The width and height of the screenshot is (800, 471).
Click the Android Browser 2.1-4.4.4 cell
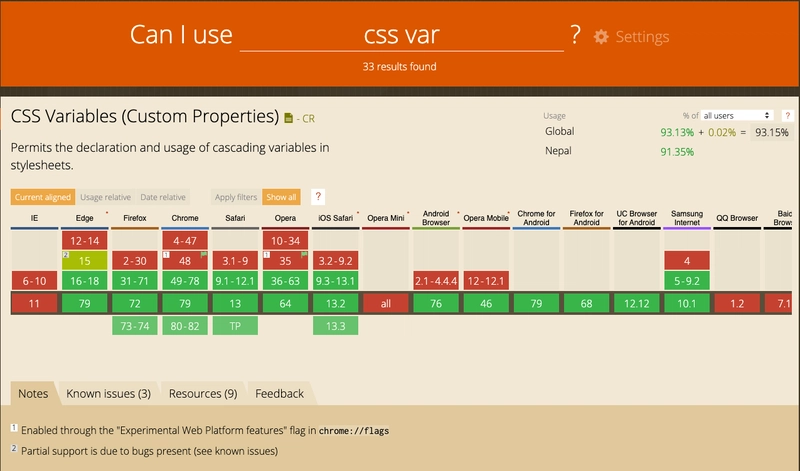(436, 281)
